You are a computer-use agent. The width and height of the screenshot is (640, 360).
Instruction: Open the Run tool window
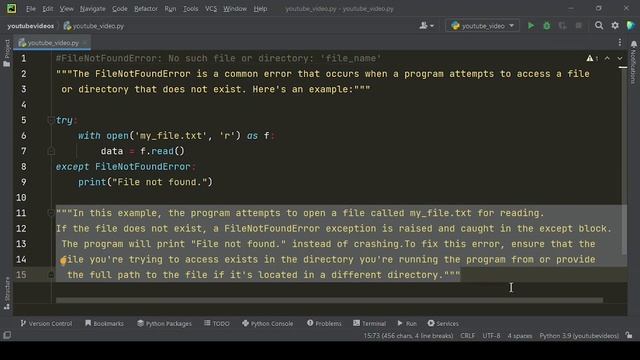(x=407, y=323)
